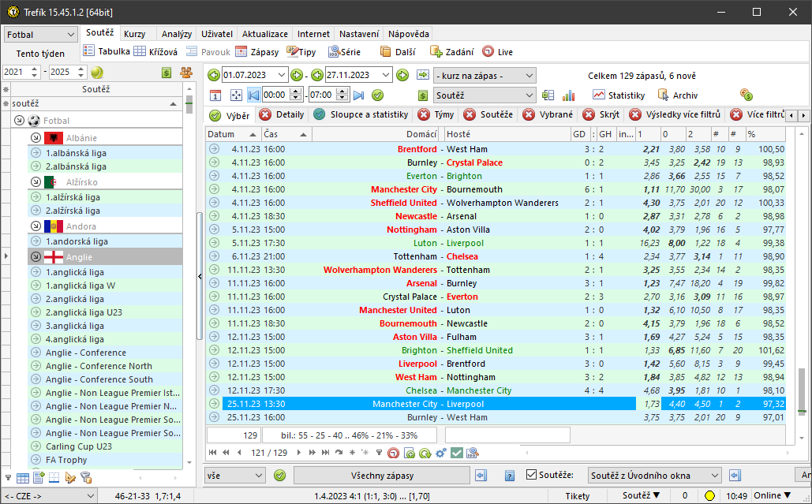Select the Výběr filter tab
Image resolution: width=812 pixels, height=504 pixels.
click(230, 115)
